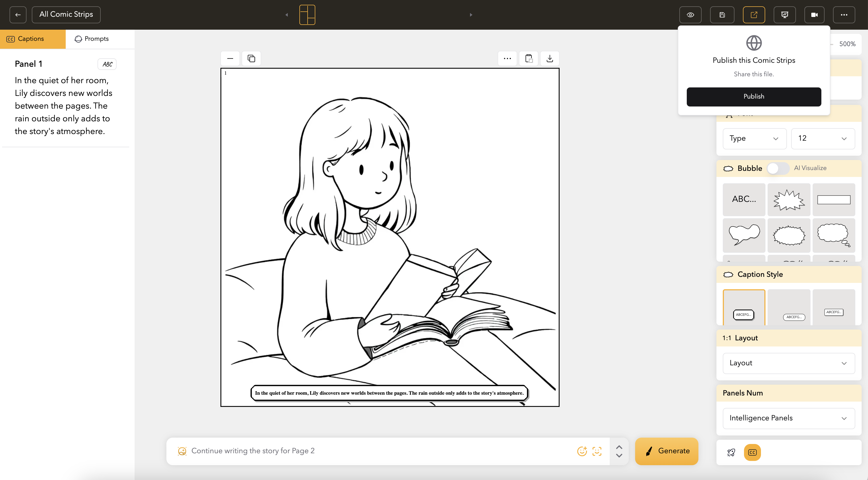The width and height of the screenshot is (868, 480).
Task: Toggle the orange CC captions button
Action: 752,452
